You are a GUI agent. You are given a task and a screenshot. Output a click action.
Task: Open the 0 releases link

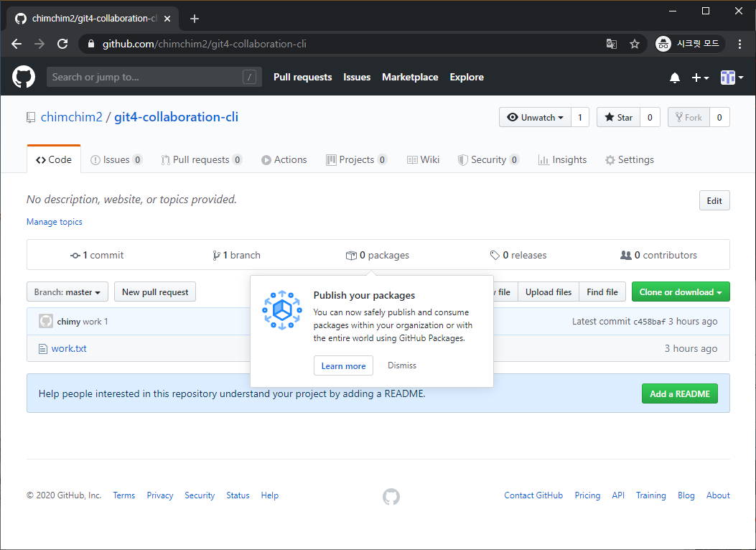point(518,255)
